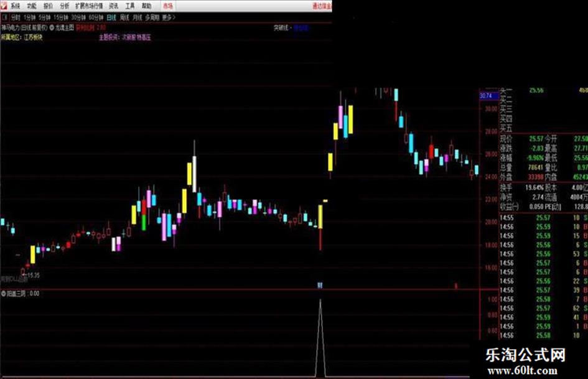Click the round icon beside 阳盖三阴 indicator
This screenshot has height=379, width=588.
point(3,294)
